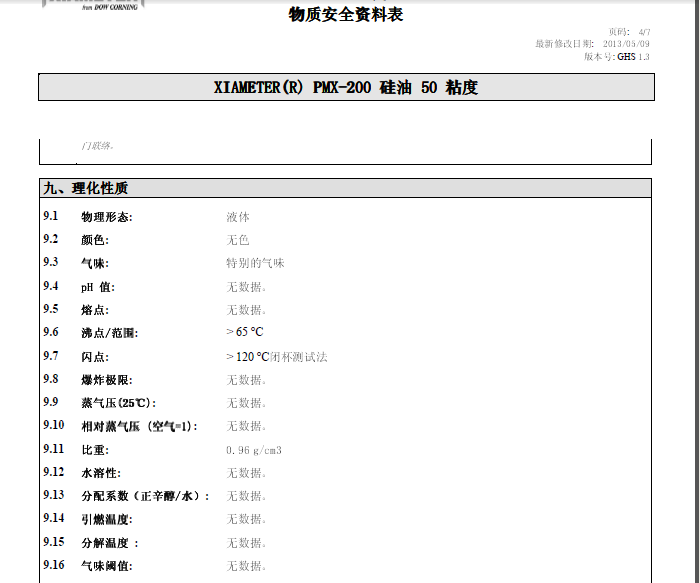This screenshot has width=700, height=583.
Task: Click the italic text 门联络。
Action: click(97, 146)
